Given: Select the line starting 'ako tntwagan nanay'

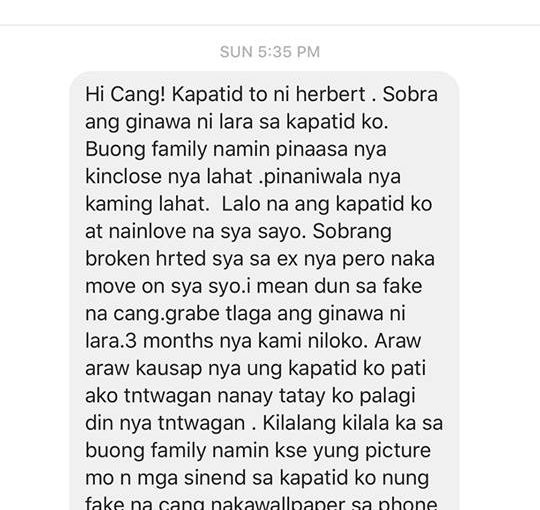Looking at the screenshot, I should [x=250, y=396].
